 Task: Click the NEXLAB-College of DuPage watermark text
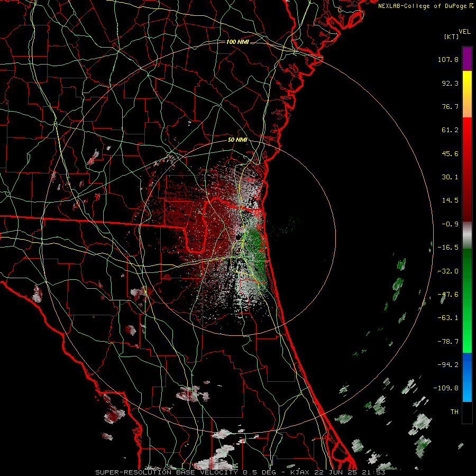[x=426, y=6]
